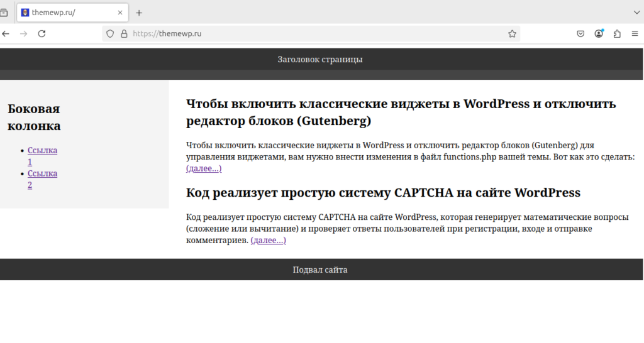Reload the themewp.ru page

coord(42,34)
